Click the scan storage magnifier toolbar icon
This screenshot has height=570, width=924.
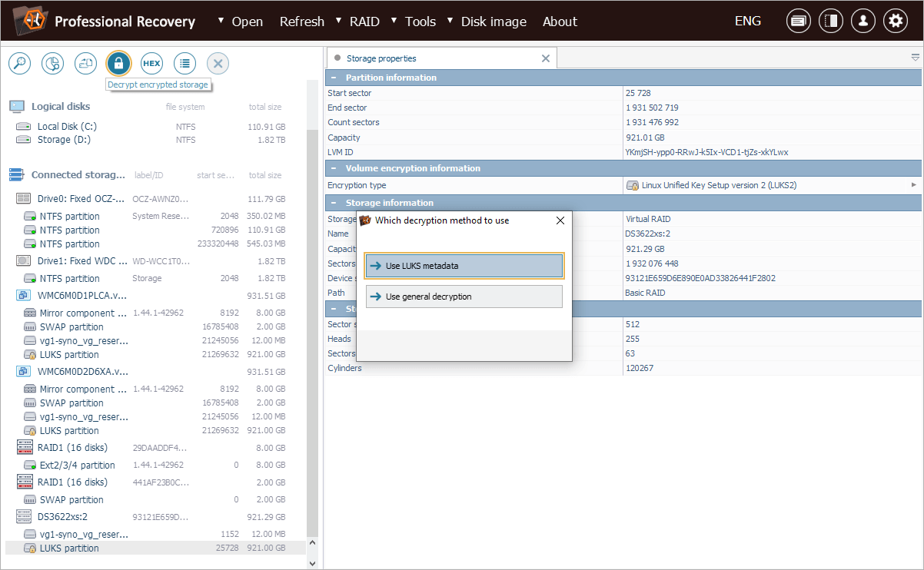(19, 64)
